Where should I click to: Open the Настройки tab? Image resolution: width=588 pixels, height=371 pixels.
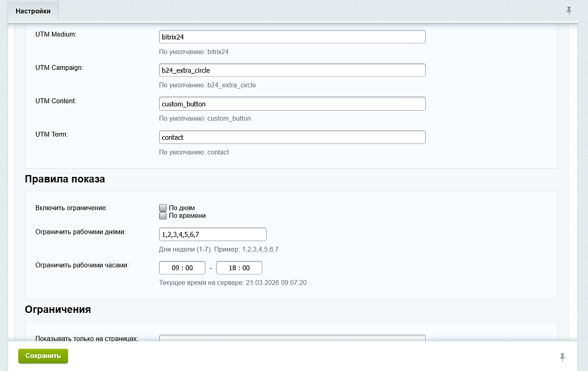pyautogui.click(x=33, y=11)
